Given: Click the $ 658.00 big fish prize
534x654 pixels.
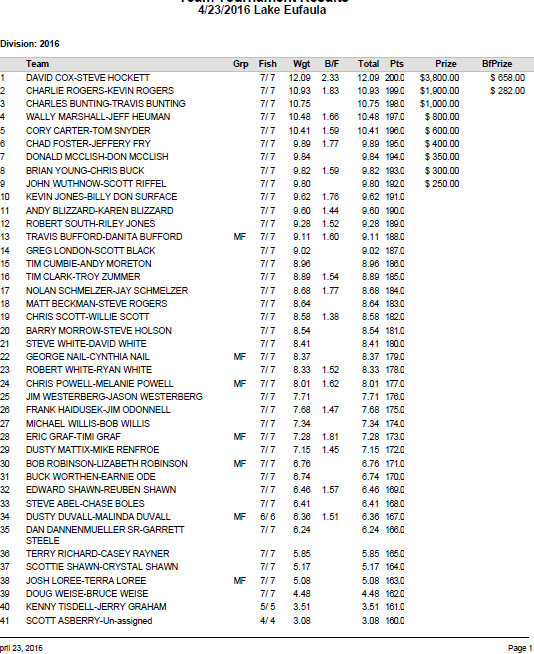Looking at the screenshot, I should pos(507,78).
